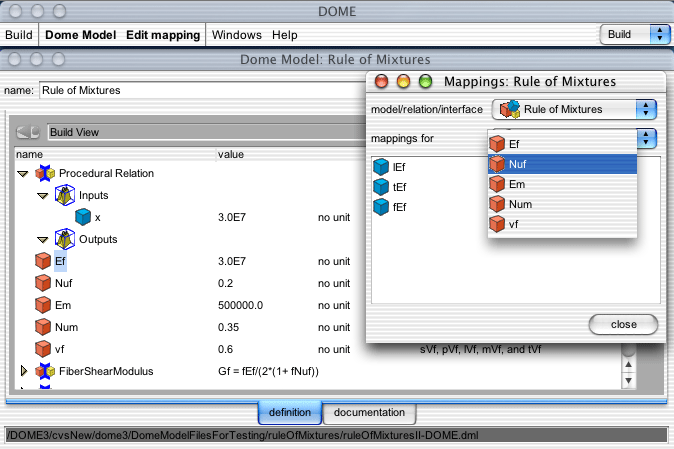Click the Gf formula of FiberShearModulus
The height and width of the screenshot is (449, 674).
click(268, 371)
